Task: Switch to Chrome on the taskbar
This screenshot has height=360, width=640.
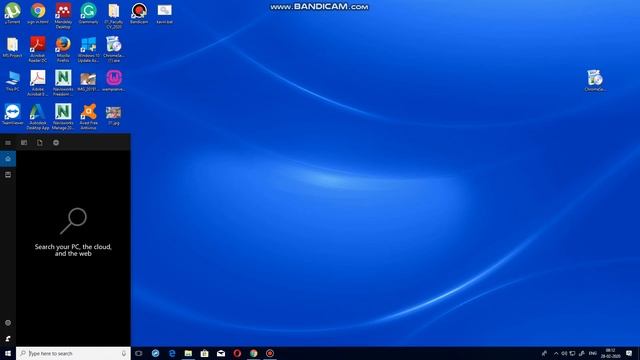Action: 253,353
